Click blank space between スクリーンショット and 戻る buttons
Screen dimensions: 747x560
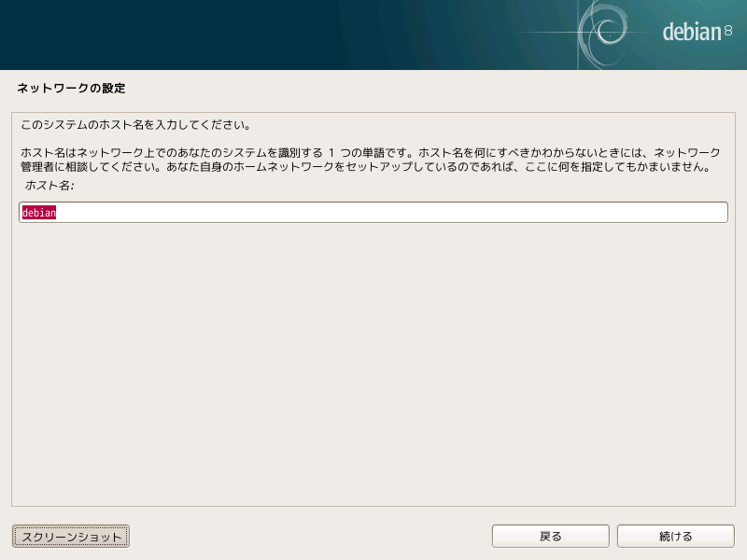308,536
